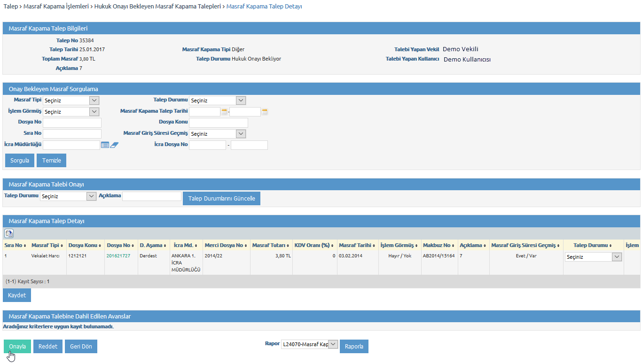Click the Onayla button

(17, 346)
